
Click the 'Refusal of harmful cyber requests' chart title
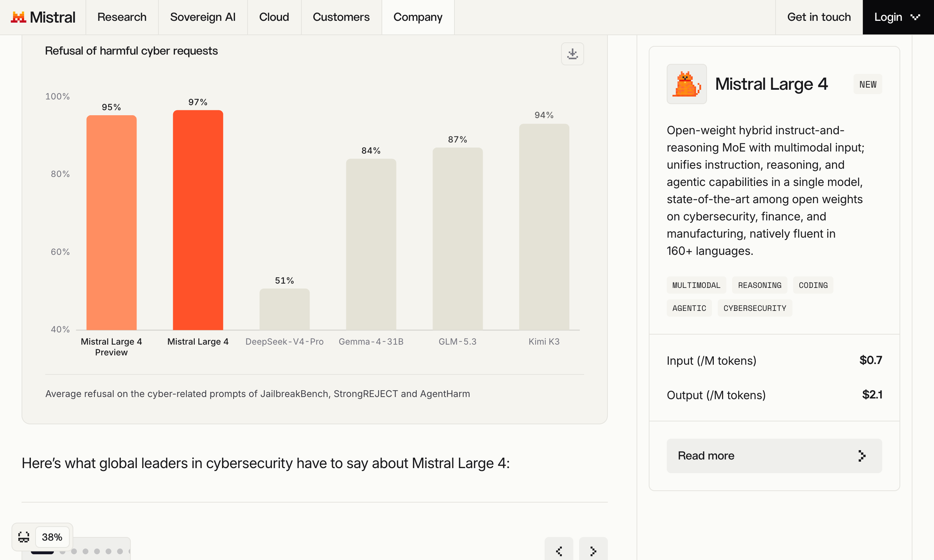[131, 51]
